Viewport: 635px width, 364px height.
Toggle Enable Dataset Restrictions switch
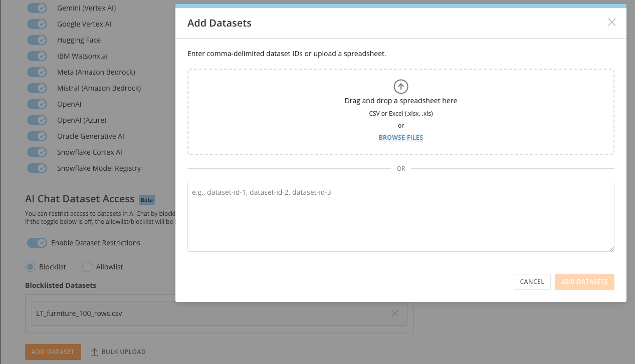(x=37, y=243)
